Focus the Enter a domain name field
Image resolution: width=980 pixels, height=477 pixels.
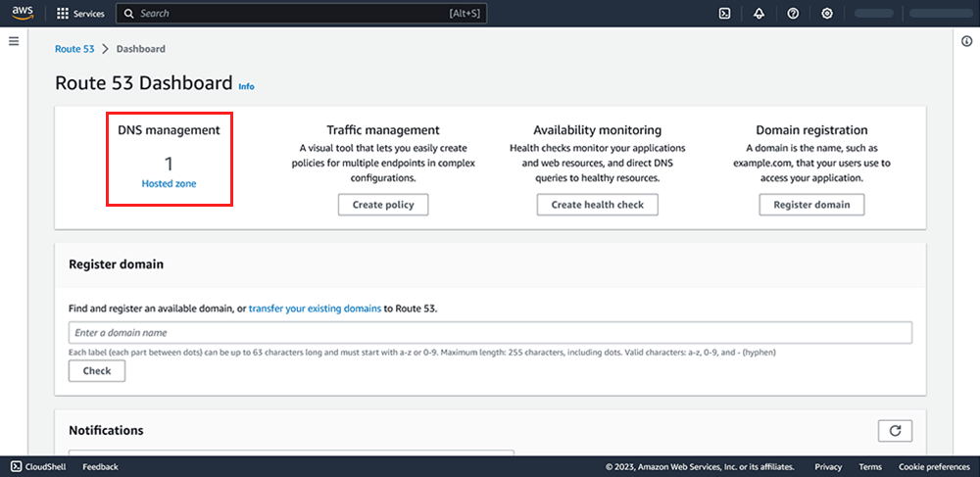tap(490, 333)
